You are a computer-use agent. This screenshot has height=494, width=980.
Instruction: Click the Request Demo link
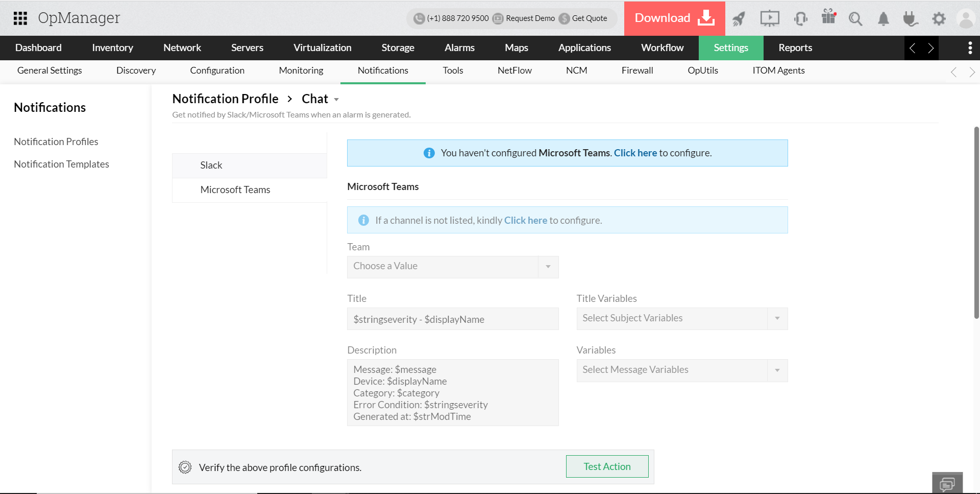(x=530, y=18)
